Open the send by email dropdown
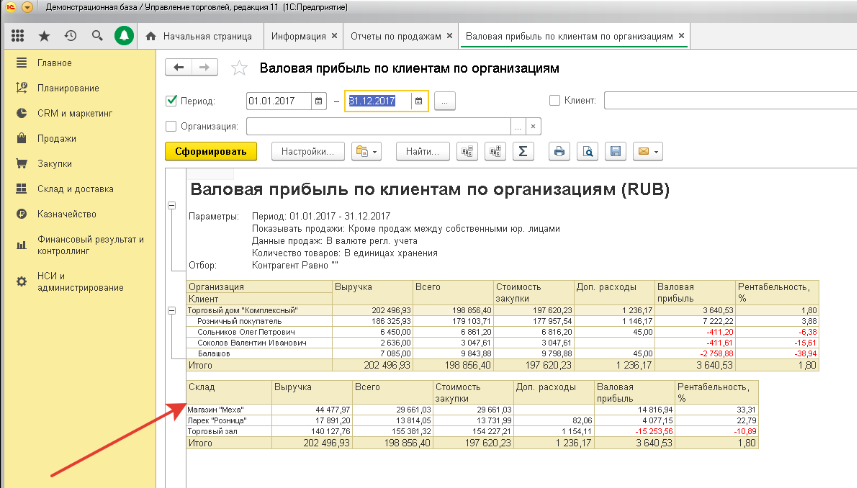 point(649,152)
